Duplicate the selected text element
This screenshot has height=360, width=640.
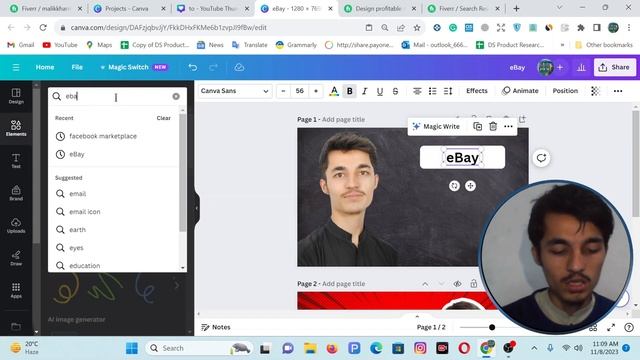click(477, 127)
